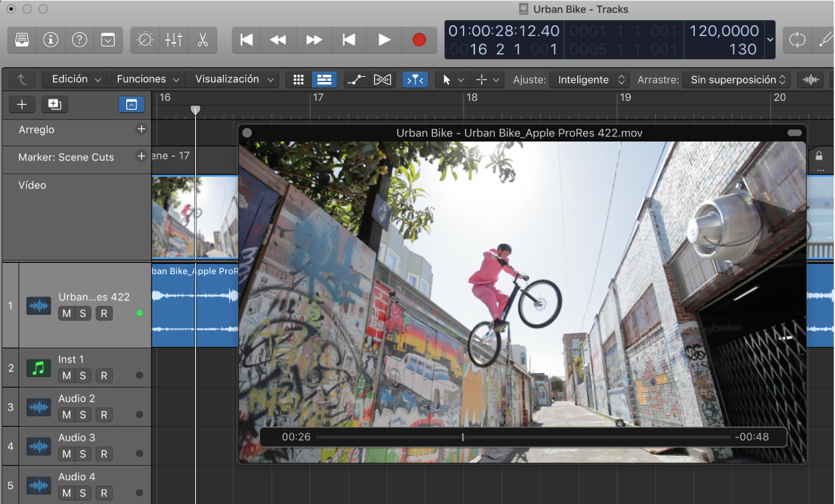This screenshot has height=504, width=835.
Task: Open the Mixer from the control bar
Action: point(174,40)
